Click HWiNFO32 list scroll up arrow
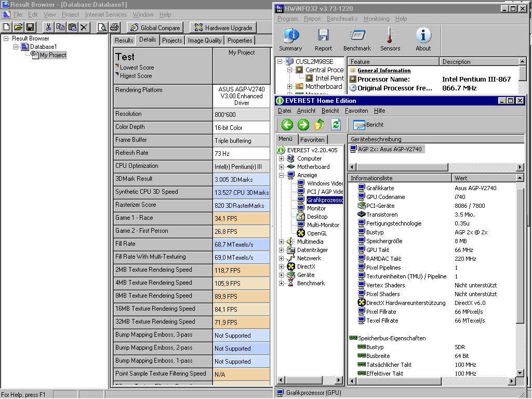The height and width of the screenshot is (399, 532). 523,61
